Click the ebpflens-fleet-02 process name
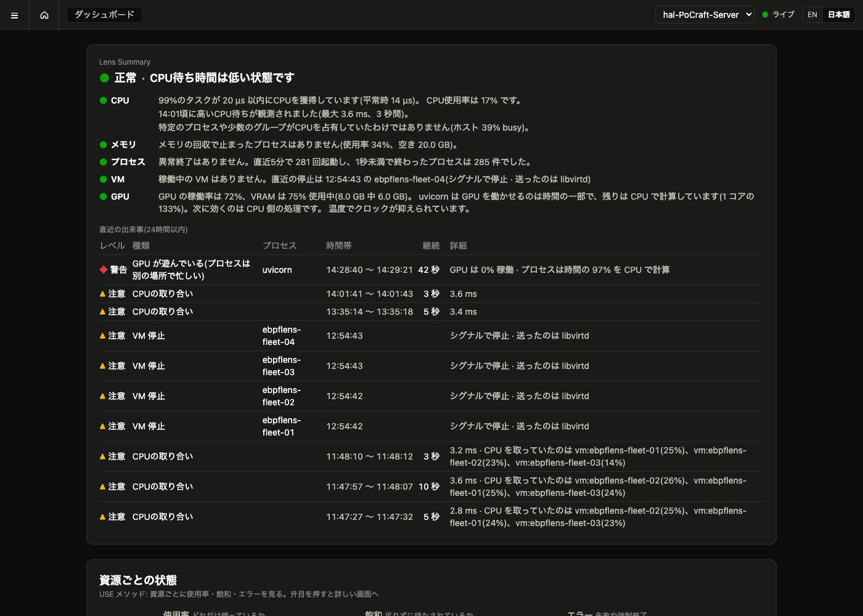The image size is (863, 616). 282,396
